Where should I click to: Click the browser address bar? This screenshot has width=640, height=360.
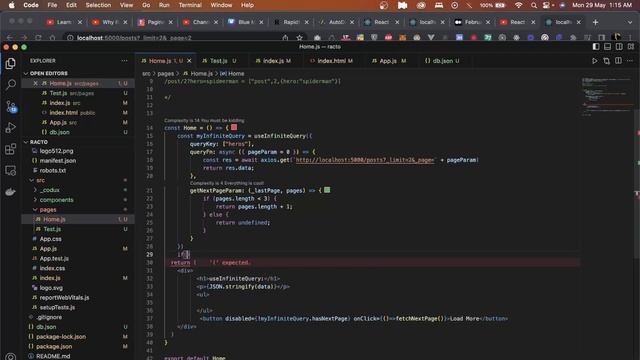pyautogui.click(x=176, y=38)
